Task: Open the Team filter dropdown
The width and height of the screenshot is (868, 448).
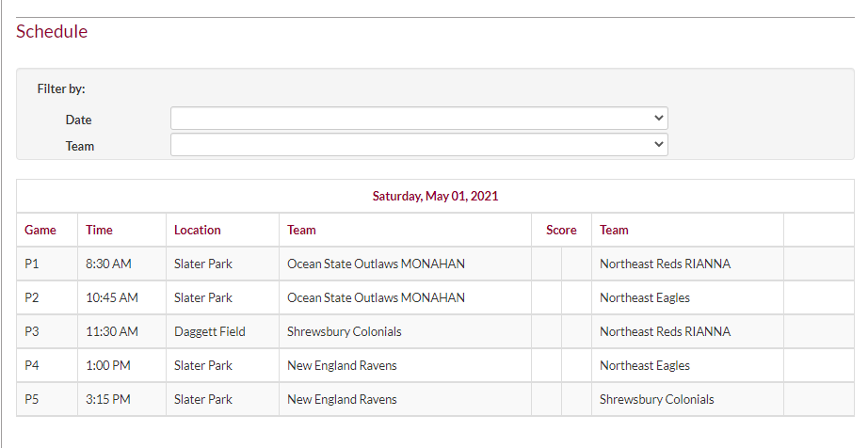Action: pyautogui.click(x=419, y=145)
